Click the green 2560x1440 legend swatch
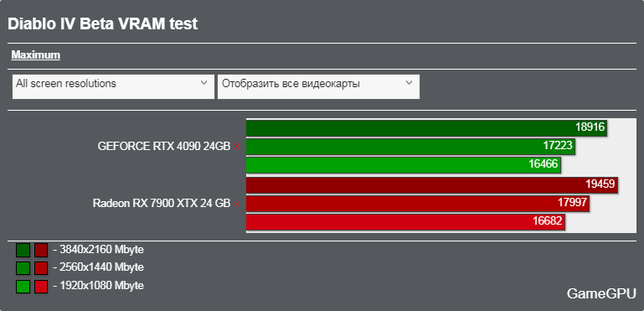Screen dimensions: 644x311 tap(23, 268)
